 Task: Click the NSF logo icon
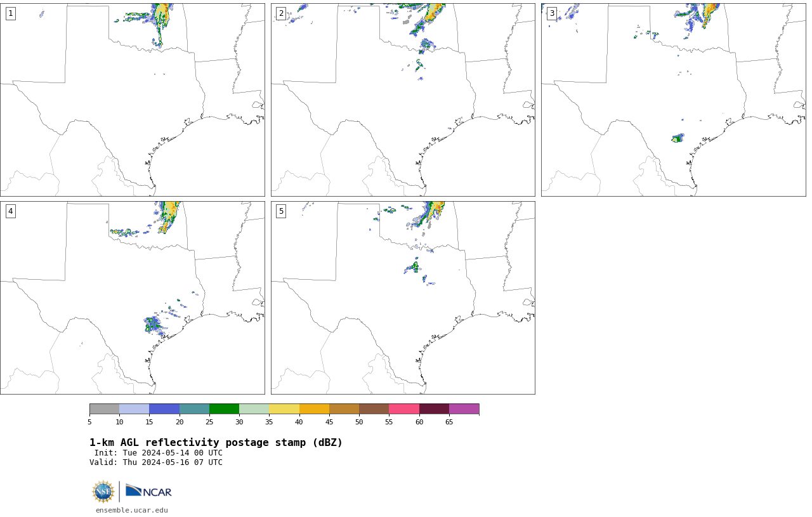(x=103, y=492)
